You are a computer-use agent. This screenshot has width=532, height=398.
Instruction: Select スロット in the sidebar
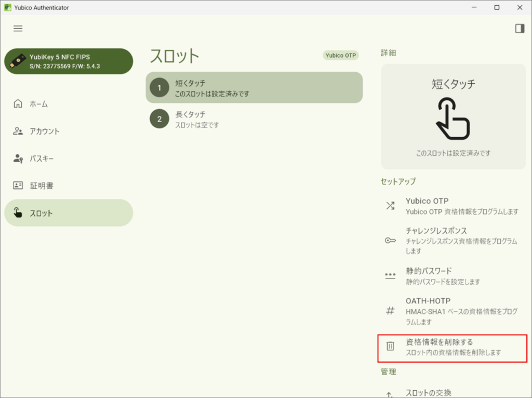point(69,213)
